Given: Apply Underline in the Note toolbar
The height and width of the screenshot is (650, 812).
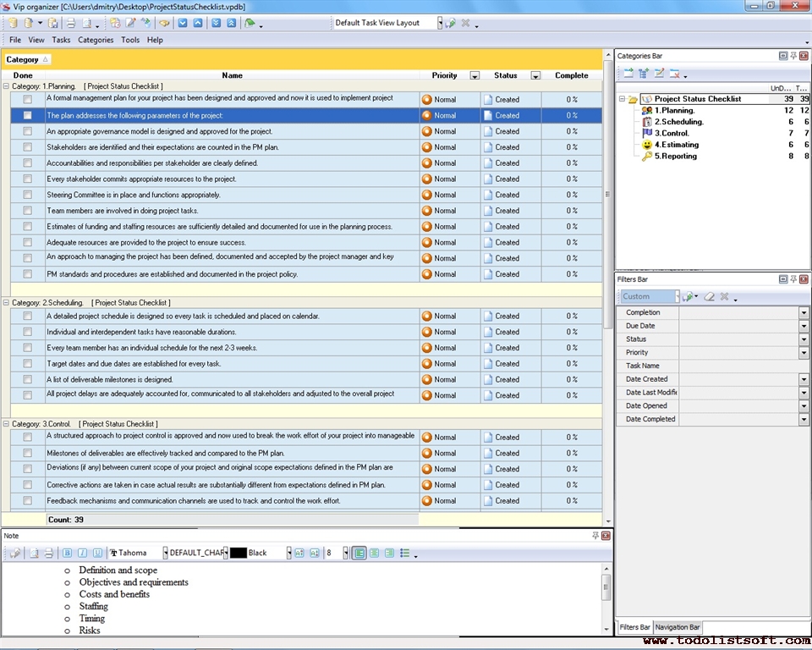Looking at the screenshot, I should (97, 553).
